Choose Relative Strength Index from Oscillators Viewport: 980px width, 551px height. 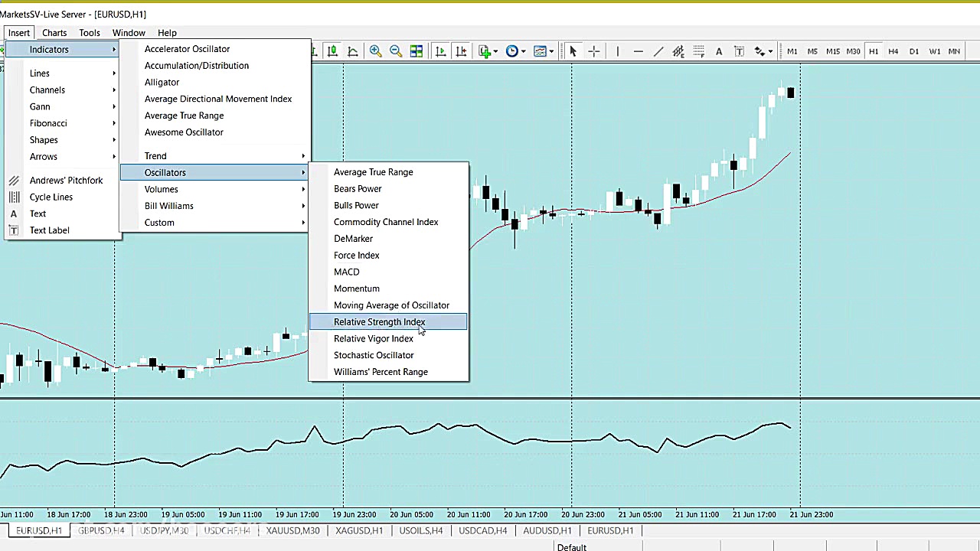pos(379,322)
